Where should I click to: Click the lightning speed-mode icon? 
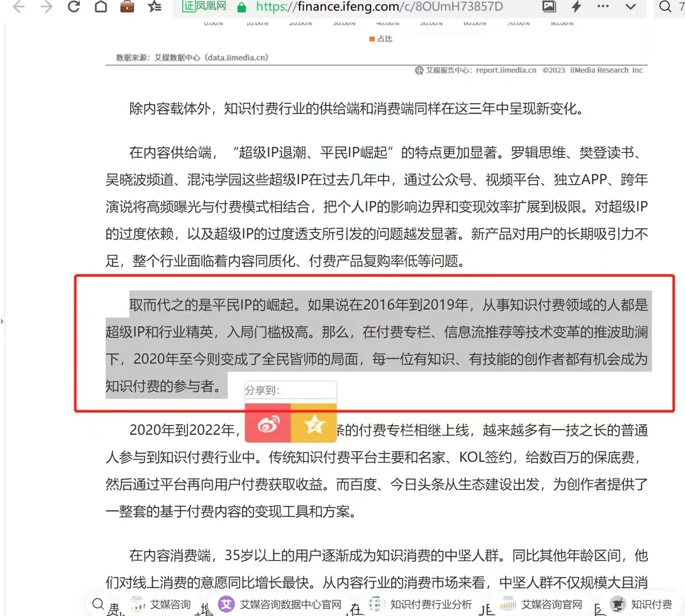click(x=576, y=7)
